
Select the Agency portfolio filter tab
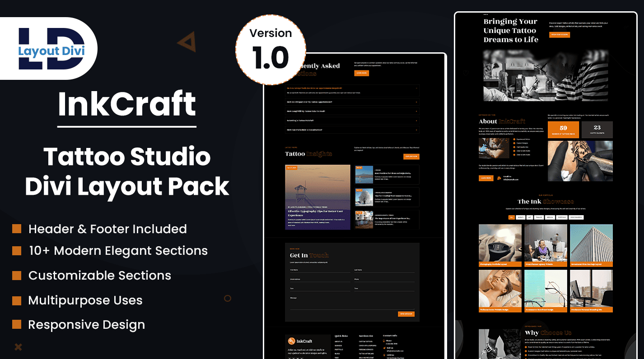(x=520, y=217)
